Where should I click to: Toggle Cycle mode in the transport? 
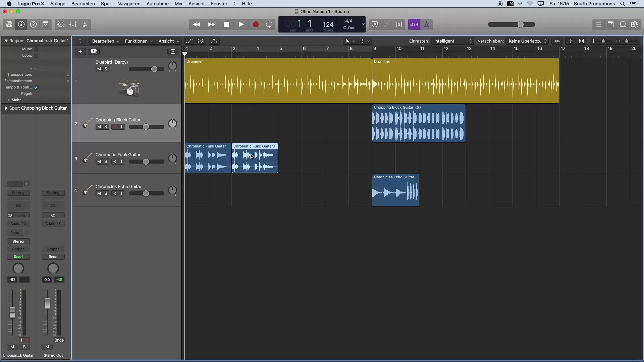coord(269,24)
